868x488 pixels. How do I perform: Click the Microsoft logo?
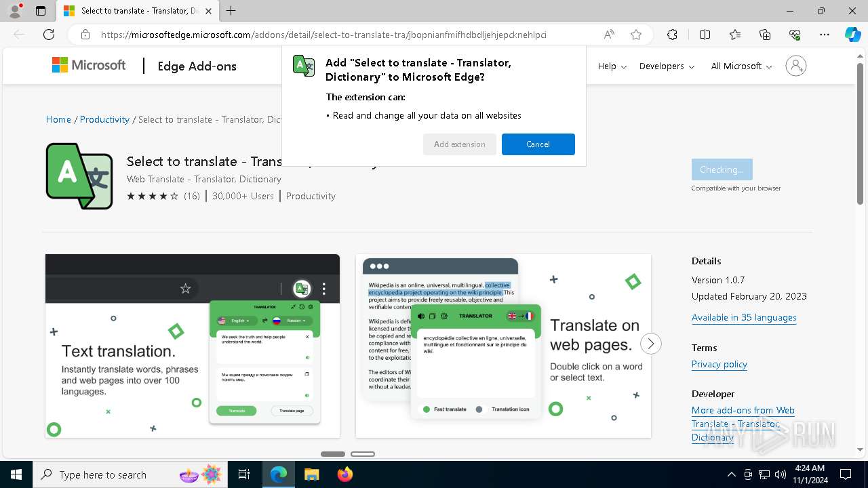pyautogui.click(x=89, y=65)
